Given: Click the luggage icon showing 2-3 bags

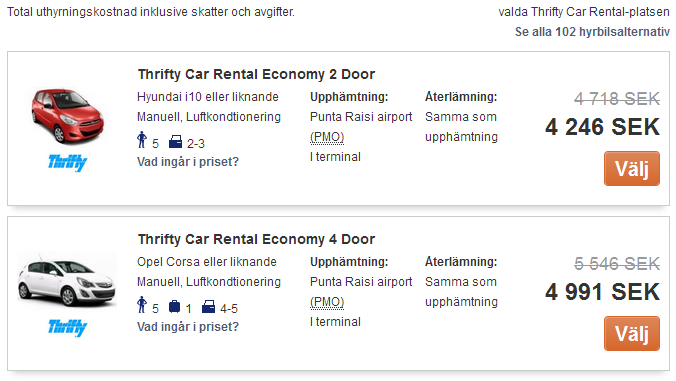Looking at the screenshot, I should (175, 142).
